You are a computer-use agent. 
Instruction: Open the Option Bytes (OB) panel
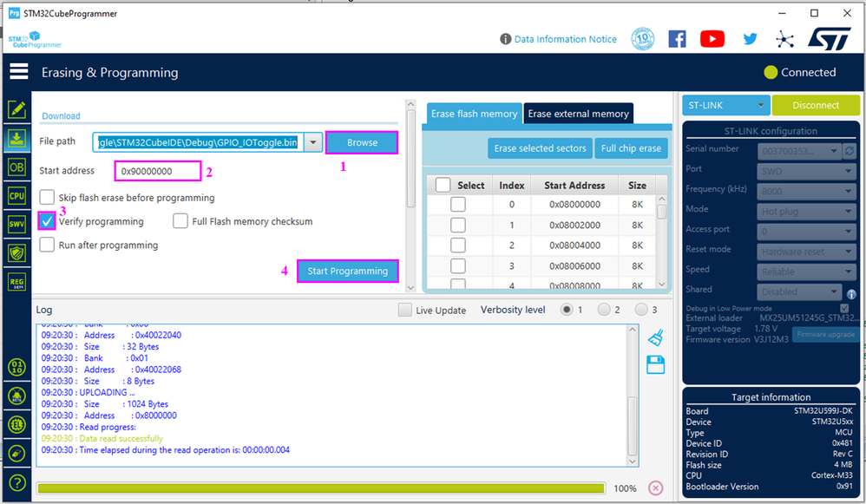pyautogui.click(x=16, y=167)
